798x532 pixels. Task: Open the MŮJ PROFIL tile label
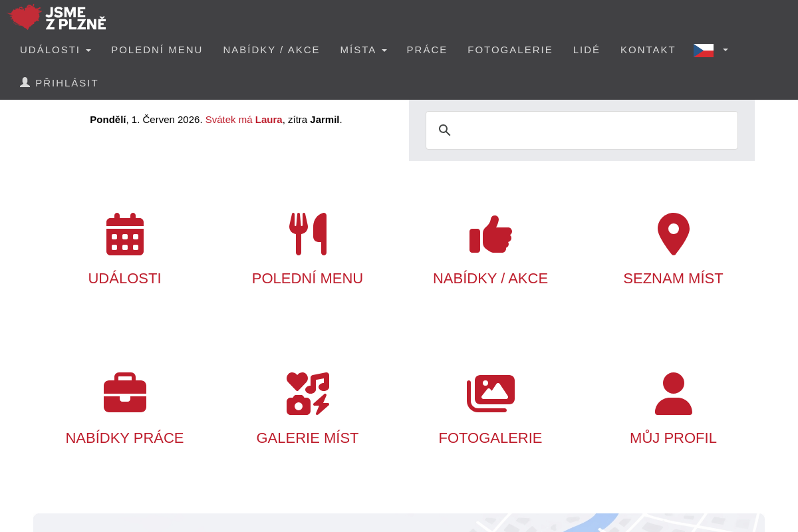(674, 438)
